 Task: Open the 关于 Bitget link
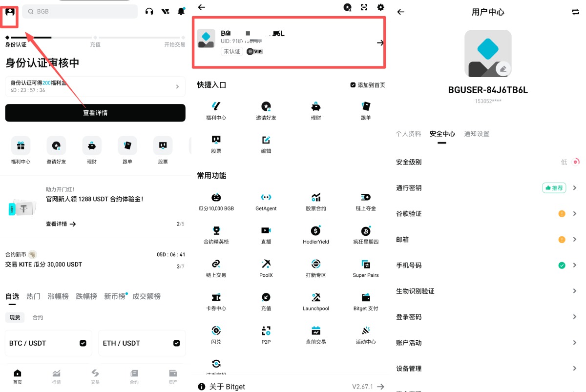coord(226,386)
